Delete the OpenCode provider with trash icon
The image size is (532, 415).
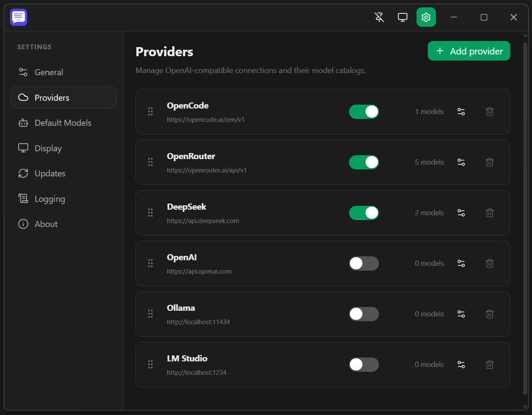[490, 112]
